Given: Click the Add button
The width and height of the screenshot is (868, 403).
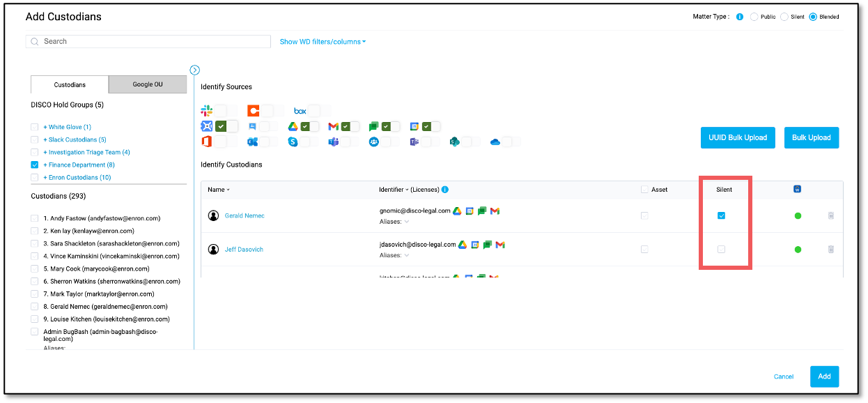Looking at the screenshot, I should (824, 377).
